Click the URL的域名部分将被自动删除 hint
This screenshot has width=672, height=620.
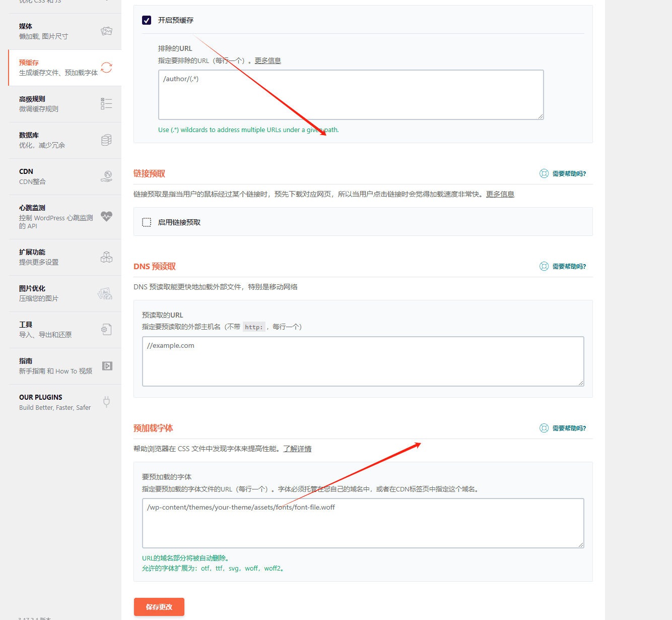186,558
